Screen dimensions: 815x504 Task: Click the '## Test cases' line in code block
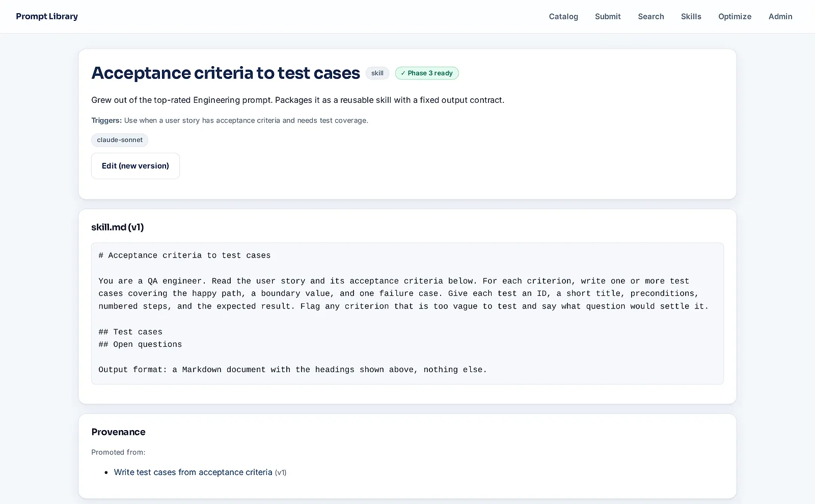point(130,332)
